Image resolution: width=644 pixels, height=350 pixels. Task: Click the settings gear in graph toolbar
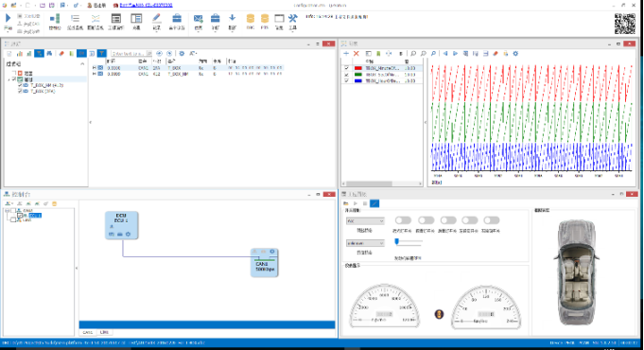coord(515,53)
